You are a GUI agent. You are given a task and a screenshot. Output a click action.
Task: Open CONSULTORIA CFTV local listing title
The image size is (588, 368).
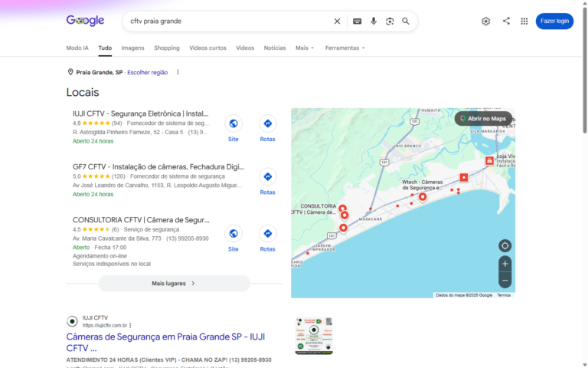[141, 220]
